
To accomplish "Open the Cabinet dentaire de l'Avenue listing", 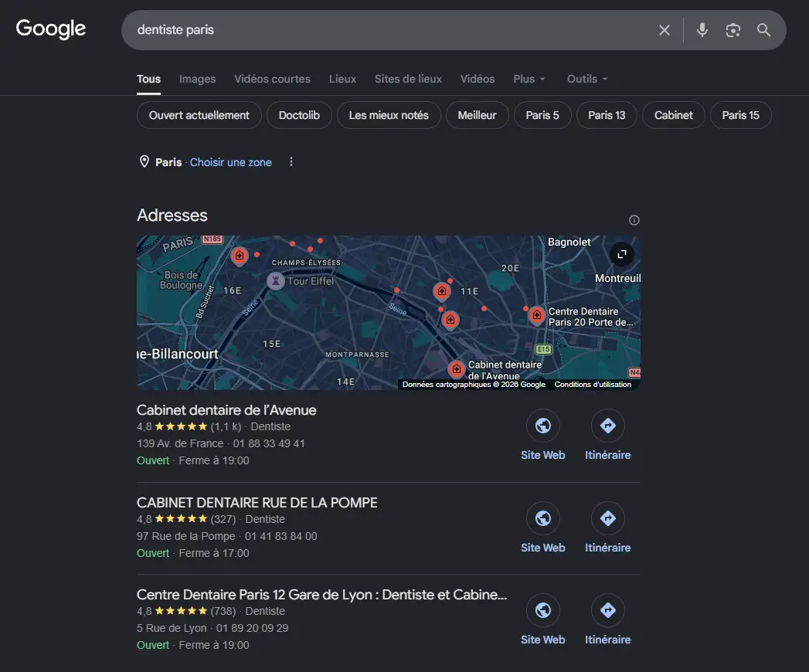I will coord(226,410).
